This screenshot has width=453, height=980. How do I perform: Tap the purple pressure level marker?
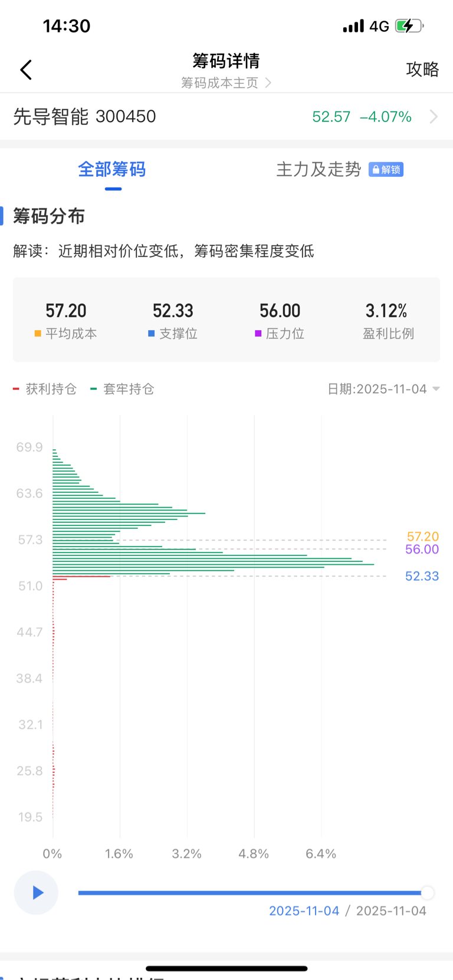tap(258, 334)
